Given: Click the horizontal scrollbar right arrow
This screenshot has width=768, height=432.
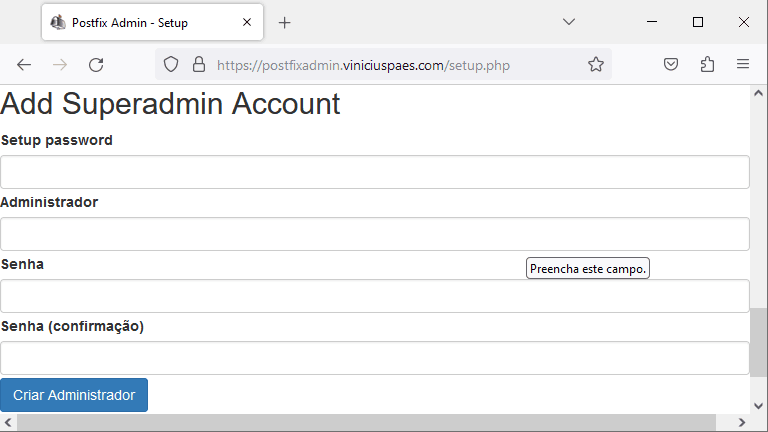Looking at the screenshot, I should pyautogui.click(x=742, y=422).
